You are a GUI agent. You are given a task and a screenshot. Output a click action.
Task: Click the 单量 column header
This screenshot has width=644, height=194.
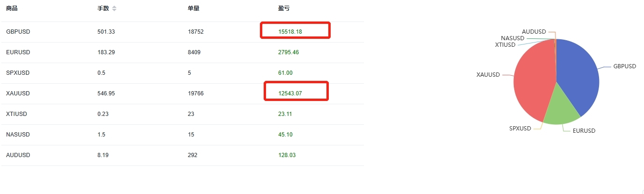(x=193, y=8)
